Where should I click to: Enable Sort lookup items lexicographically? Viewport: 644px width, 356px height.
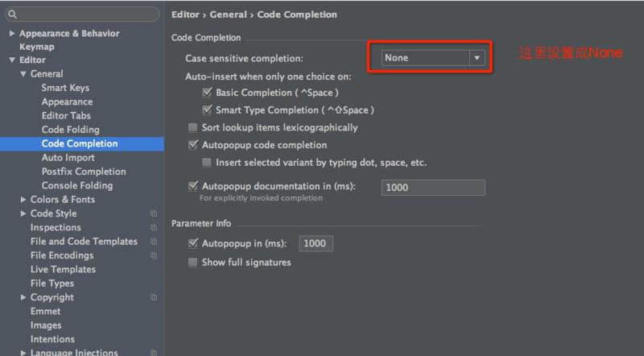click(x=192, y=127)
